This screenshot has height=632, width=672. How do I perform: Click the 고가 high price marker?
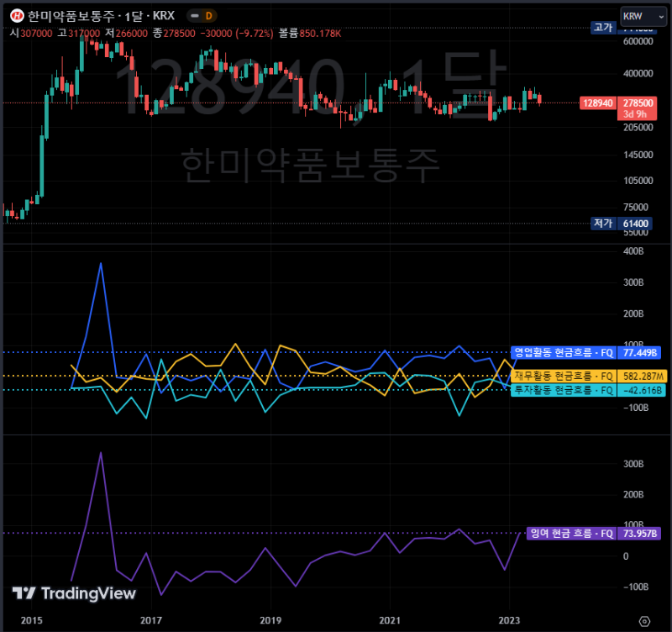[603, 28]
